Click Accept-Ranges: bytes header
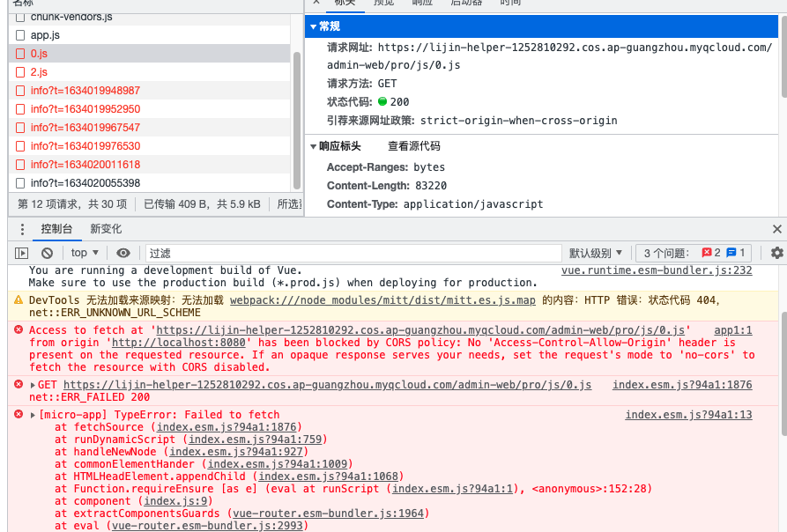This screenshot has width=787, height=532. pos(385,167)
